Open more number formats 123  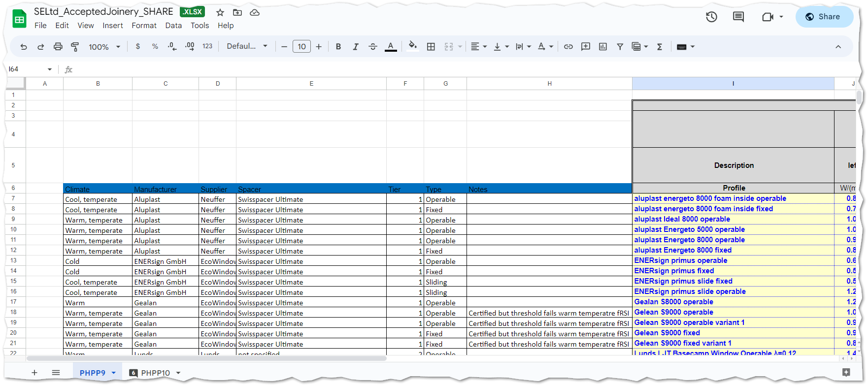click(x=207, y=46)
